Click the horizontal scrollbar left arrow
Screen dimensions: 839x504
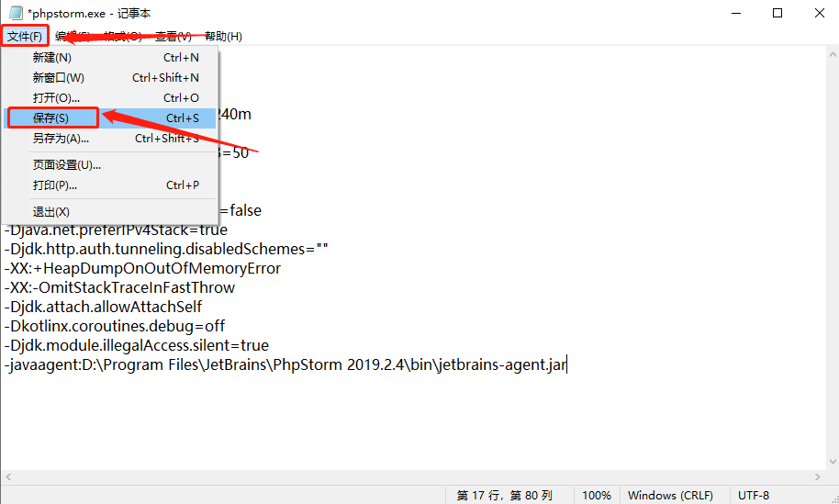pyautogui.click(x=8, y=476)
